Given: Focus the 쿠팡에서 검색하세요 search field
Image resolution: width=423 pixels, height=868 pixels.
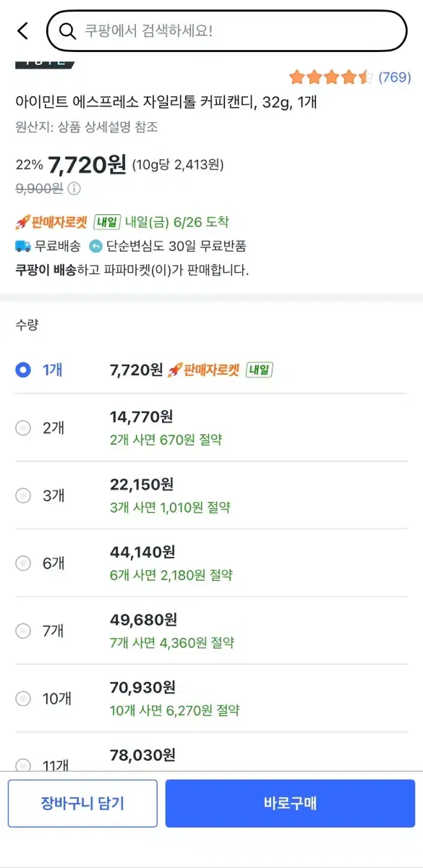Looking at the screenshot, I should [x=227, y=31].
